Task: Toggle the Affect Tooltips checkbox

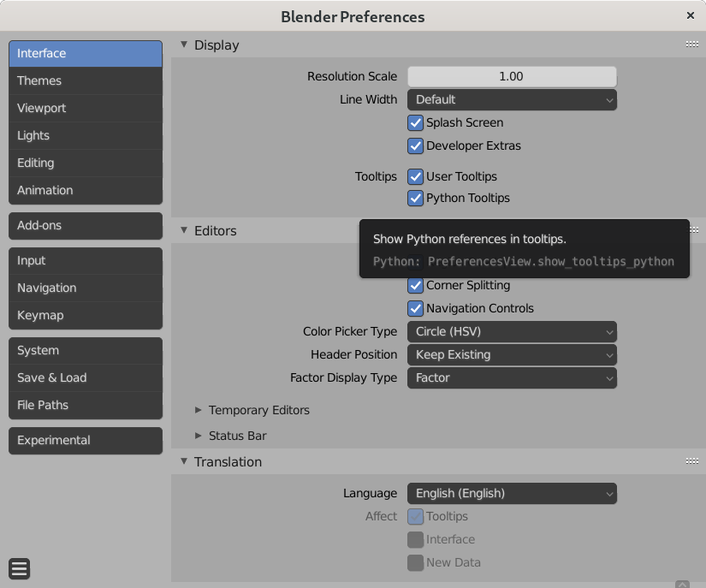Action: coord(415,516)
